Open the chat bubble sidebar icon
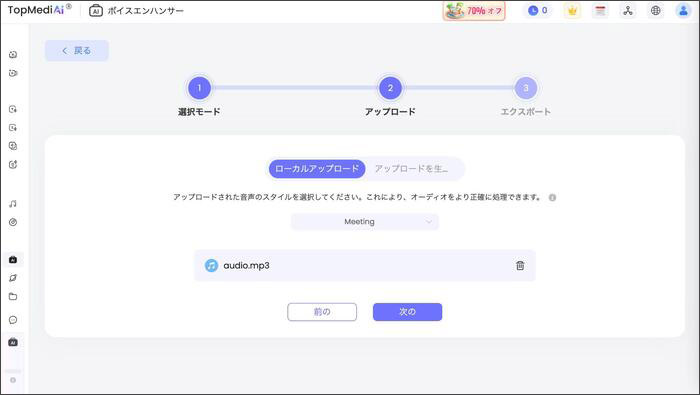Image resolution: width=700 pixels, height=395 pixels. (x=13, y=320)
